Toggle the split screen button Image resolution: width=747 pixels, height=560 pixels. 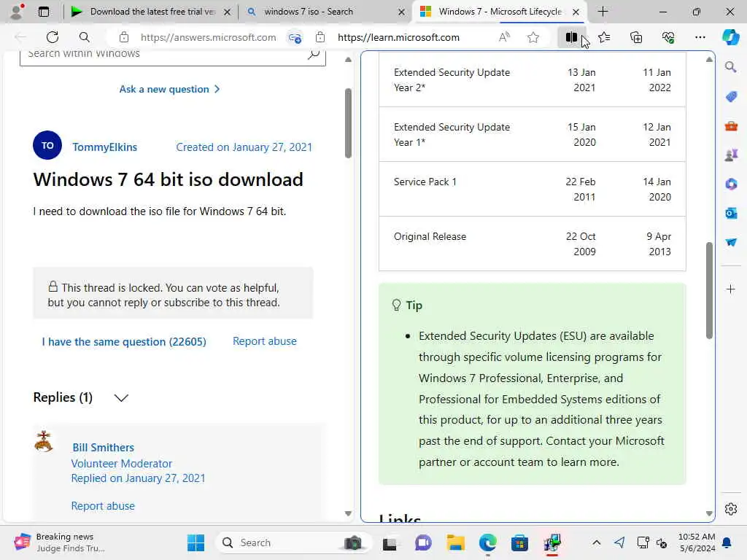(571, 37)
